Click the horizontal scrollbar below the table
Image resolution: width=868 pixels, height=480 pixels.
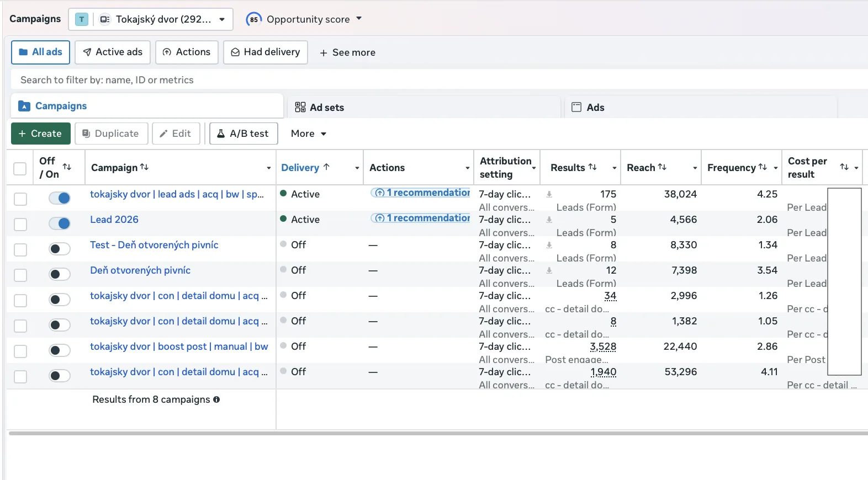(438, 434)
